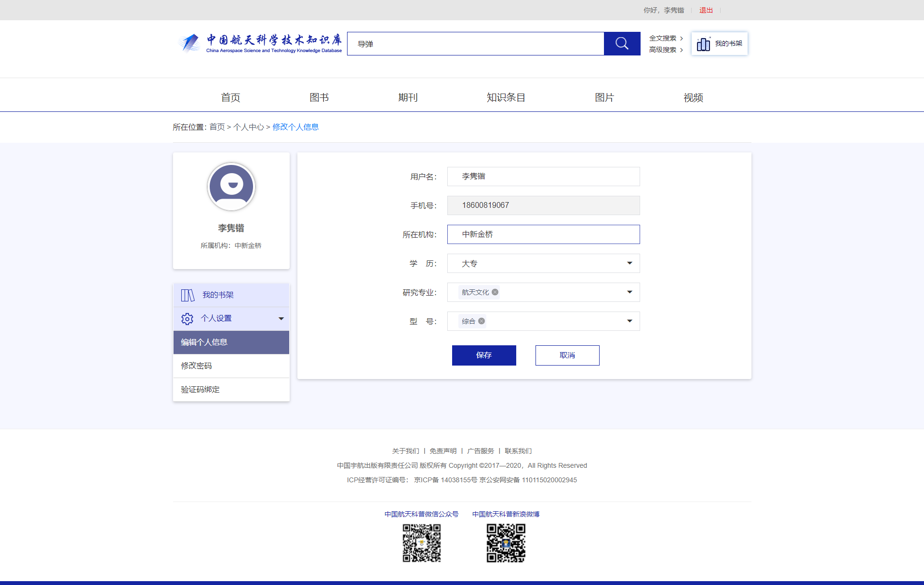
Task: Open 免责声明 footer link
Action: click(443, 451)
